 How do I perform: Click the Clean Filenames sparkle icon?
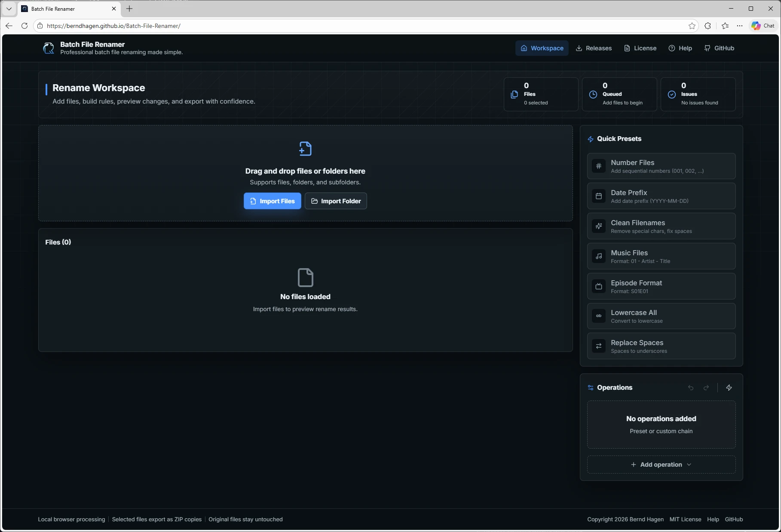599,226
